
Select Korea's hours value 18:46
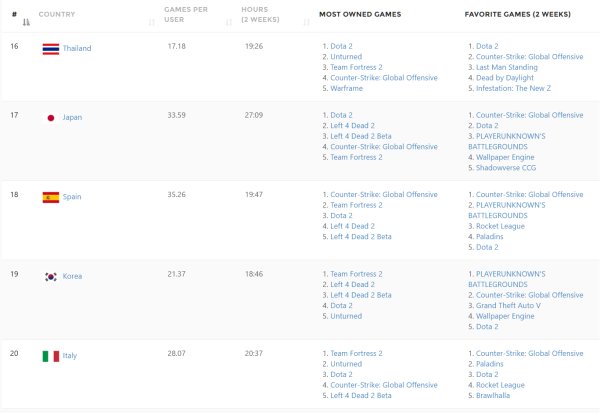pos(254,274)
